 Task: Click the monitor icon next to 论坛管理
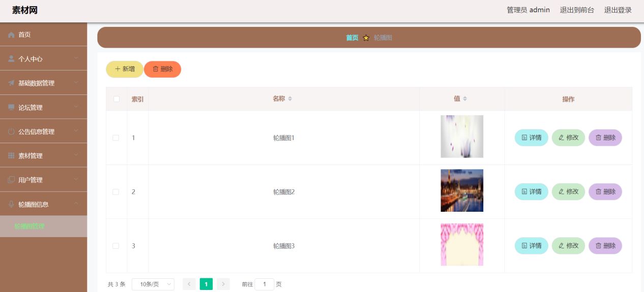coord(11,107)
